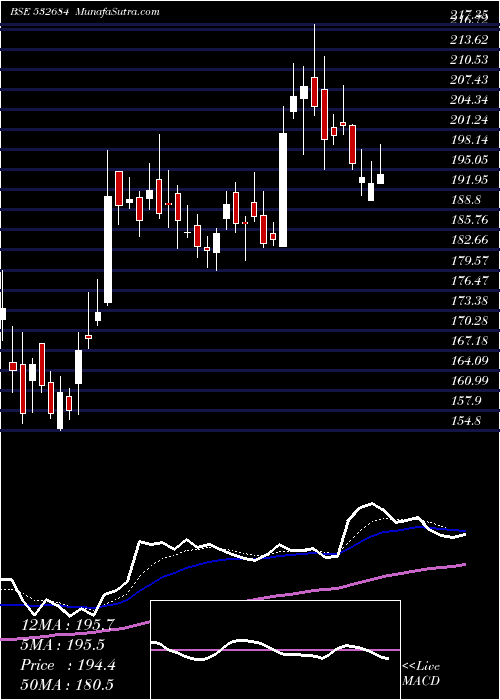Click the 170.28 price axis label

pyautogui.click(x=470, y=321)
